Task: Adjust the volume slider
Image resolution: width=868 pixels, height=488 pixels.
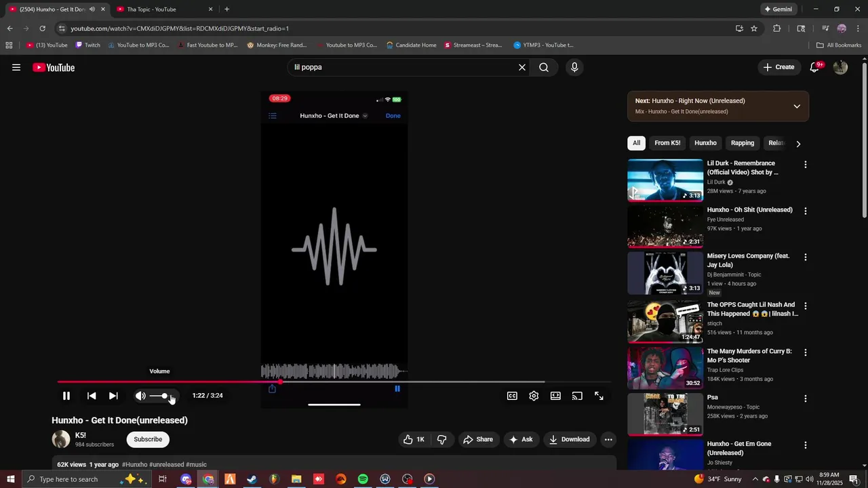Action: coord(163,396)
